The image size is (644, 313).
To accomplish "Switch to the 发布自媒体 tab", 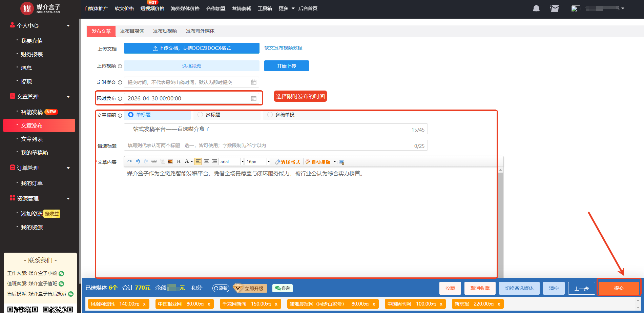I will click(x=132, y=31).
